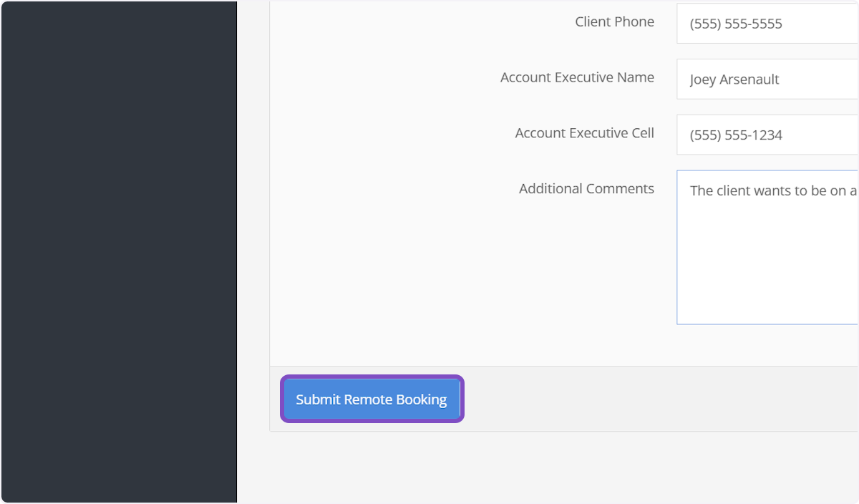Screen dimensions: 859x504
Task: Click the Account Executive Name label
Action: (x=577, y=77)
